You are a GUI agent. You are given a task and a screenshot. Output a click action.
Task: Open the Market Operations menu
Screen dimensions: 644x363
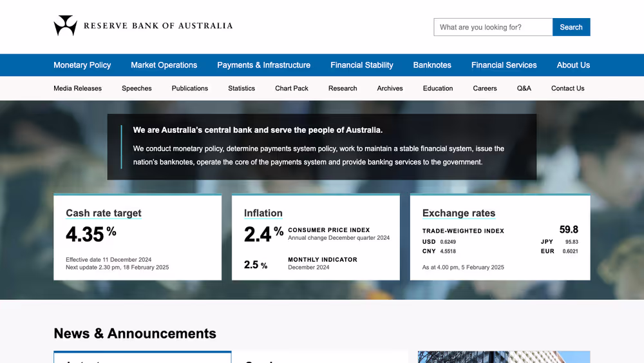tap(164, 65)
